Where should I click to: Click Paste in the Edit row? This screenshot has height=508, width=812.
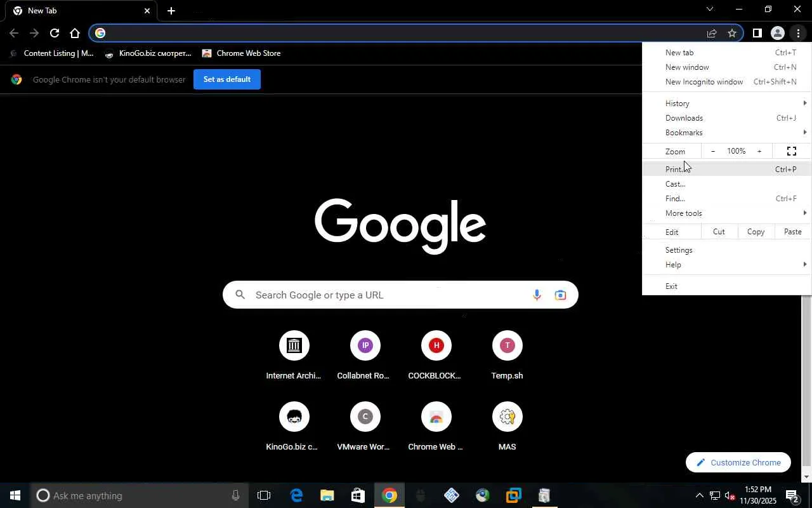[x=793, y=232]
